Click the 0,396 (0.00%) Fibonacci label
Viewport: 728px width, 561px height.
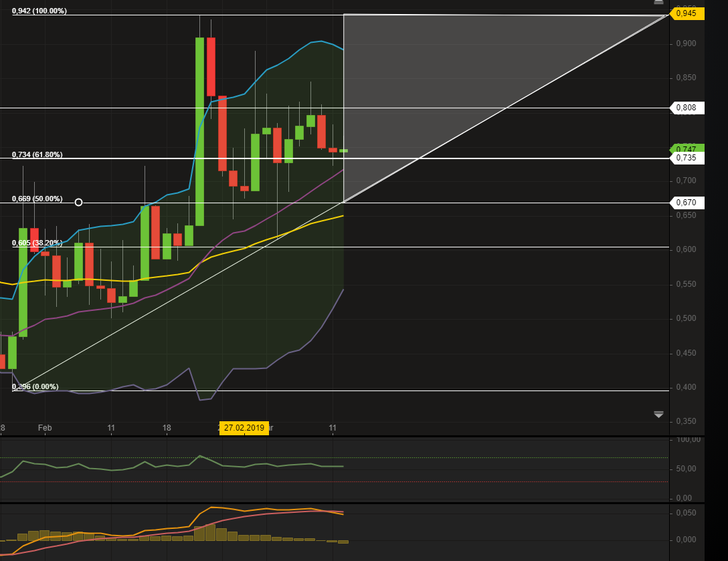click(35, 386)
